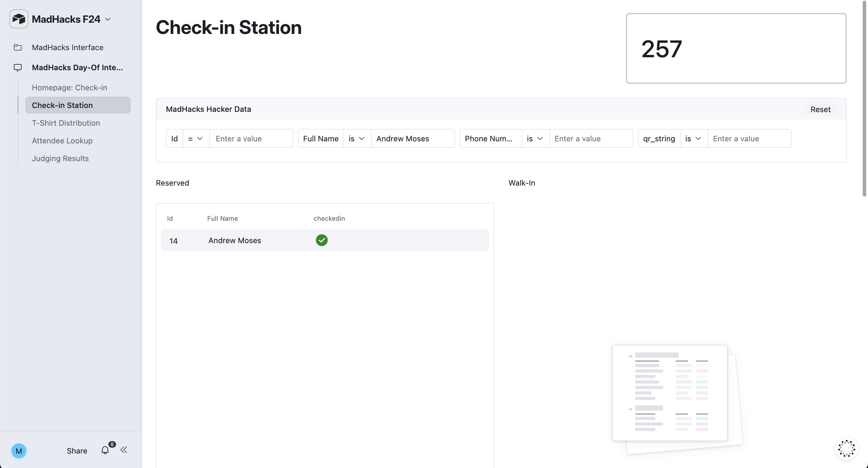This screenshot has height=468, width=868.
Task: Click Andrew Moses's green checked-in icon
Action: click(x=322, y=240)
